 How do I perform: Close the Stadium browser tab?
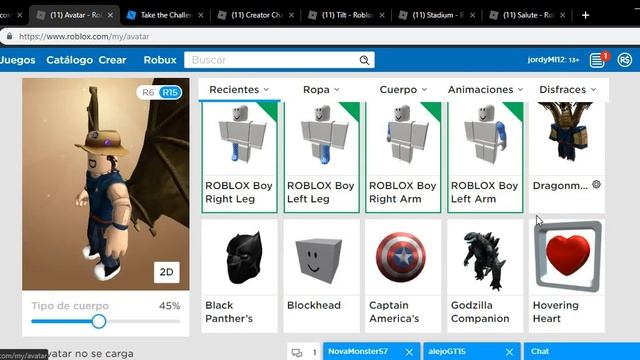click(x=473, y=15)
